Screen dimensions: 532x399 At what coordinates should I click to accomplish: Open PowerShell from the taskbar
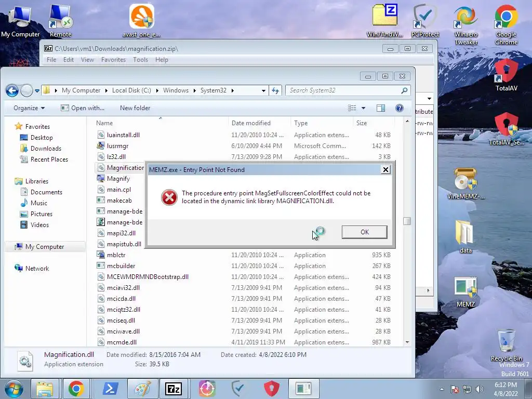click(110, 389)
